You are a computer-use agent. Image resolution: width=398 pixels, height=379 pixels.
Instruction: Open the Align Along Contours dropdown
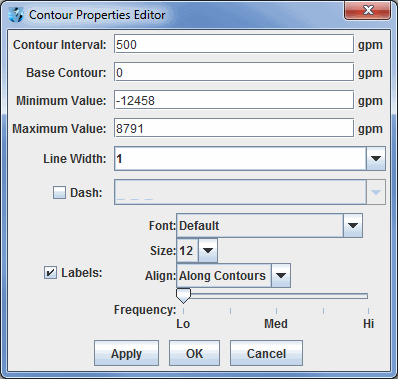point(281,276)
